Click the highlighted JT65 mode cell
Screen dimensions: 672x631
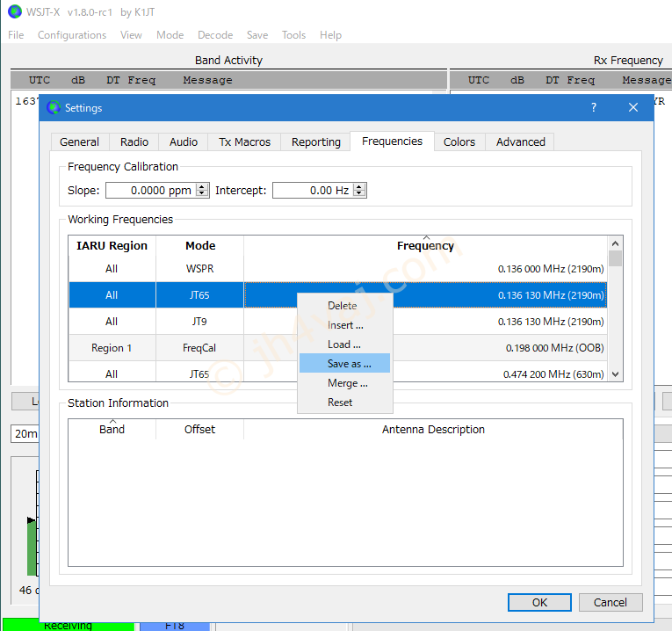[x=199, y=295]
